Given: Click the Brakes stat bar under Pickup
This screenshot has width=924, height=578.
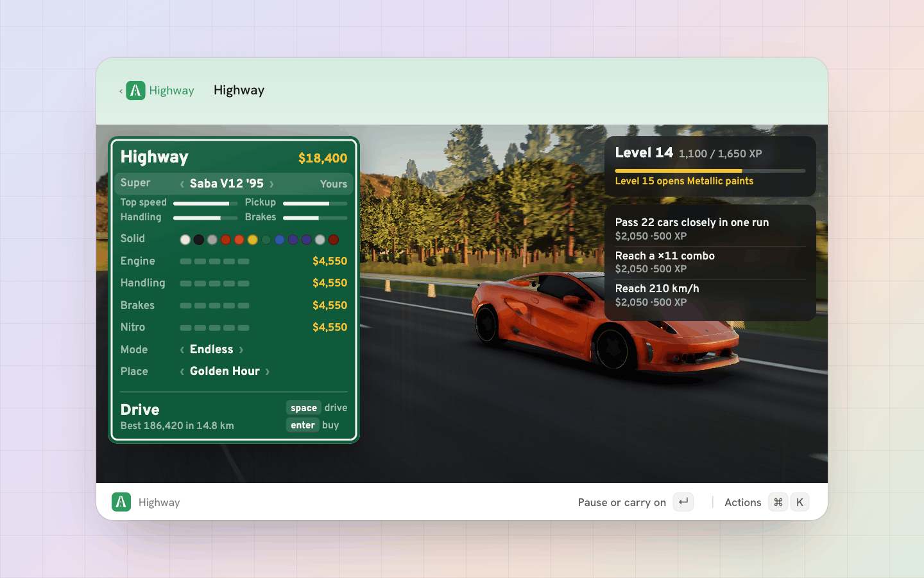Looking at the screenshot, I should click(x=315, y=218).
